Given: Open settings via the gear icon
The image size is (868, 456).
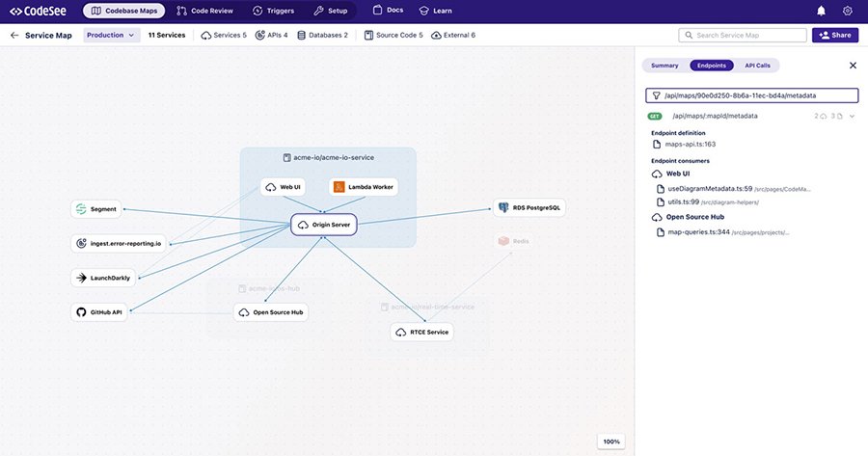Looking at the screenshot, I should [x=848, y=11].
